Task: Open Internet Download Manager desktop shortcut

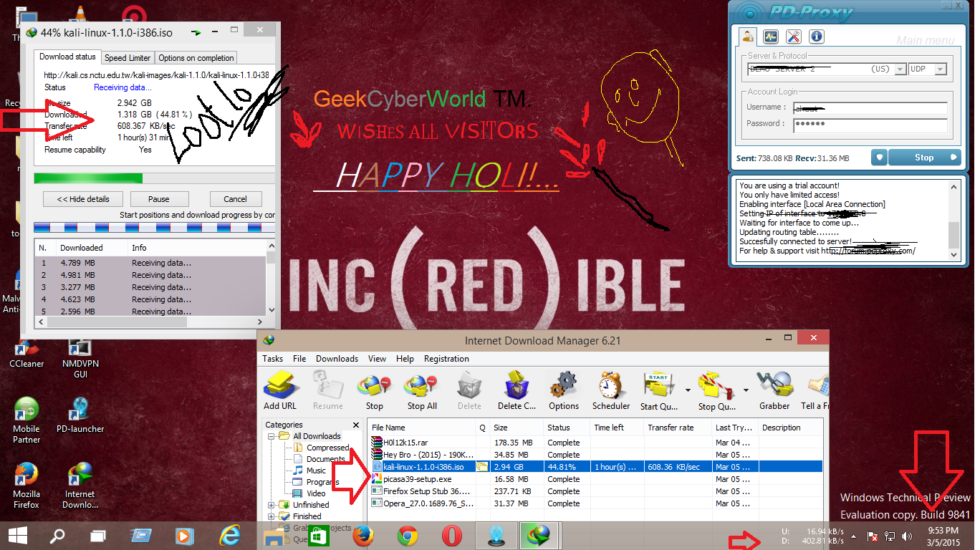Action: [80, 486]
